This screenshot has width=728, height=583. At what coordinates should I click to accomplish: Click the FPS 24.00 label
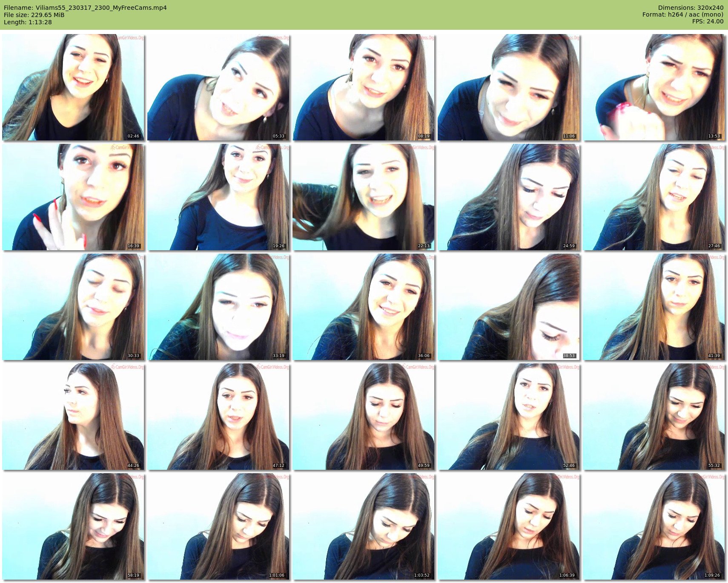point(708,21)
